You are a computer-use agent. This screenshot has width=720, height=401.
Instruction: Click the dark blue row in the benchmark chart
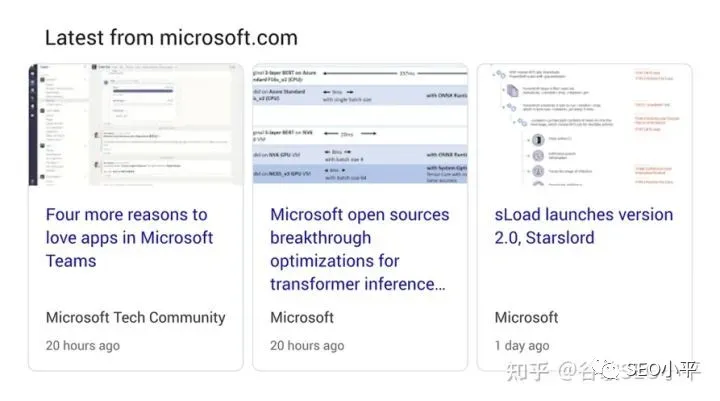360,174
